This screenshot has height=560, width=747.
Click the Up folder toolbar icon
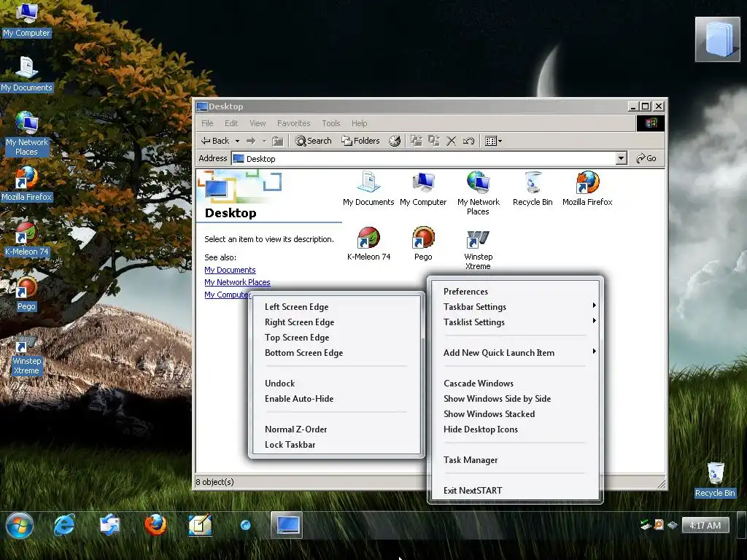278,141
